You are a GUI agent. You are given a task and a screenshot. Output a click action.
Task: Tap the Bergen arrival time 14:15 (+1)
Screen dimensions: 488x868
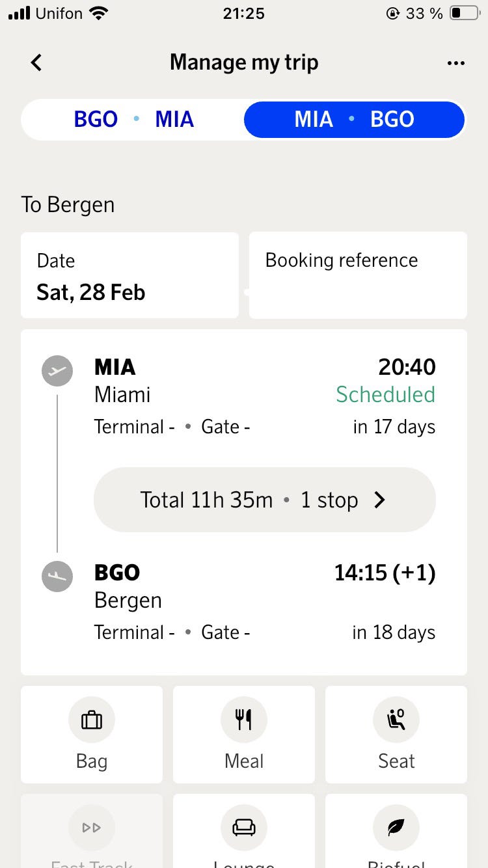(385, 573)
